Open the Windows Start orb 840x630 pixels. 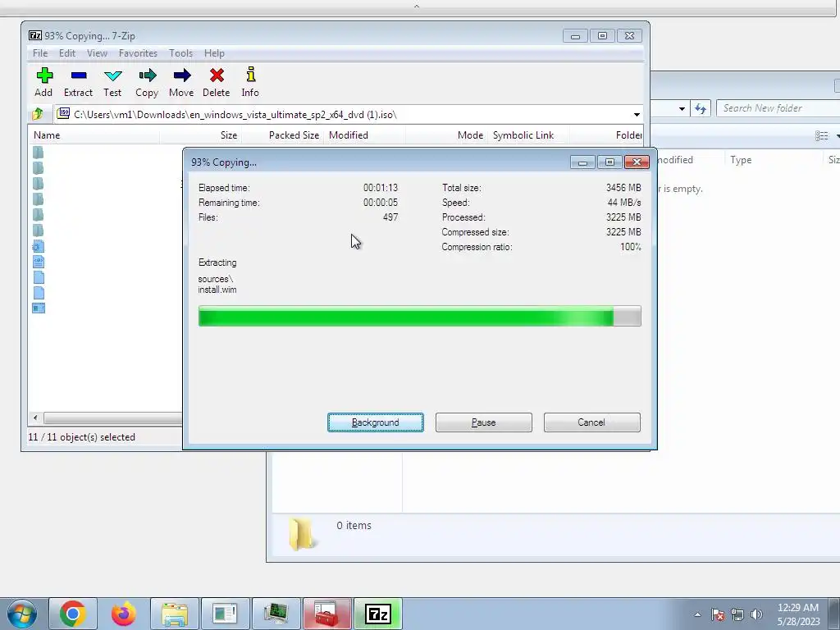click(x=22, y=614)
